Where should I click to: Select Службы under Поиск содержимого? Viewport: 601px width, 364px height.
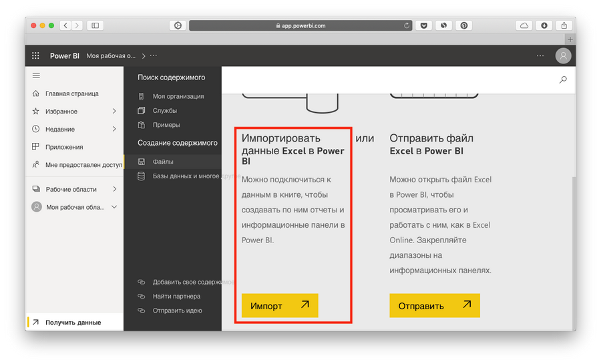tap(165, 110)
